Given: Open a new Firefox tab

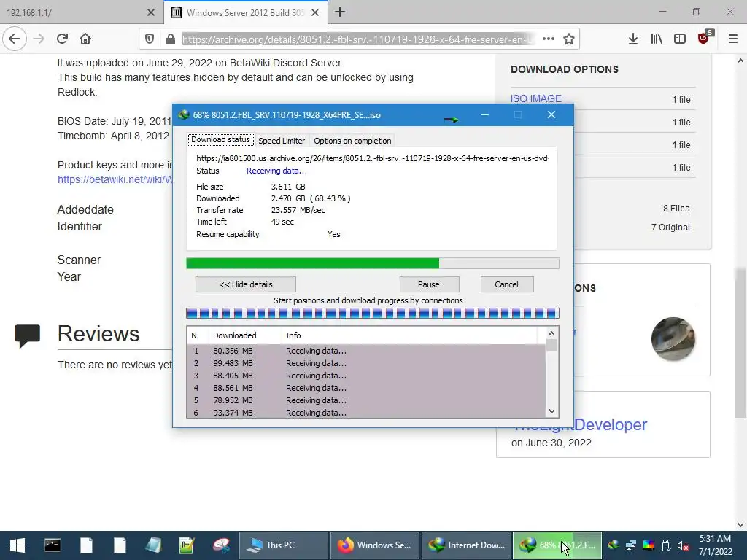Looking at the screenshot, I should [340, 12].
